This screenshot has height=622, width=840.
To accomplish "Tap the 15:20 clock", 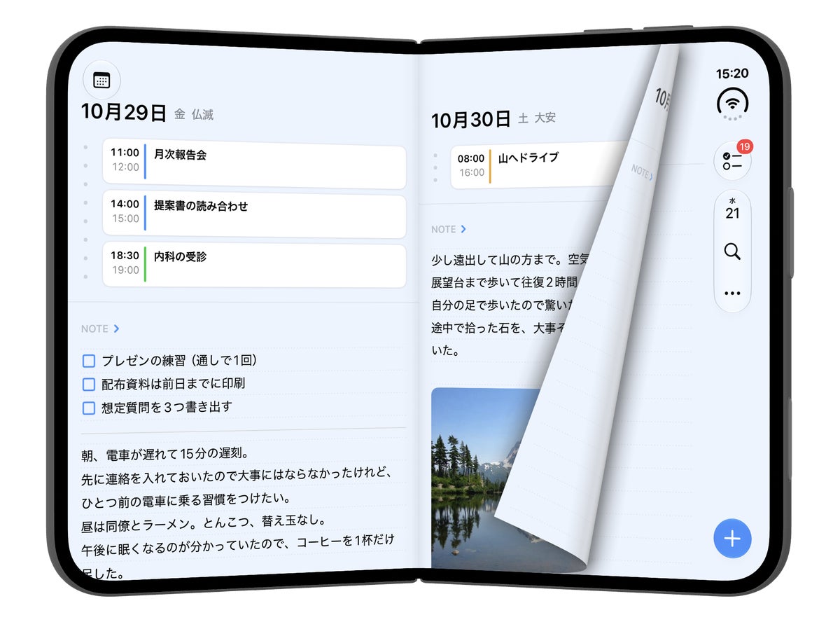I will coord(732,74).
